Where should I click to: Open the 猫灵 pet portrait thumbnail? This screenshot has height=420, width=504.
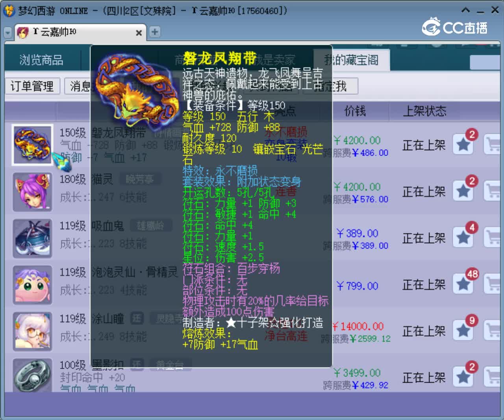click(32, 192)
